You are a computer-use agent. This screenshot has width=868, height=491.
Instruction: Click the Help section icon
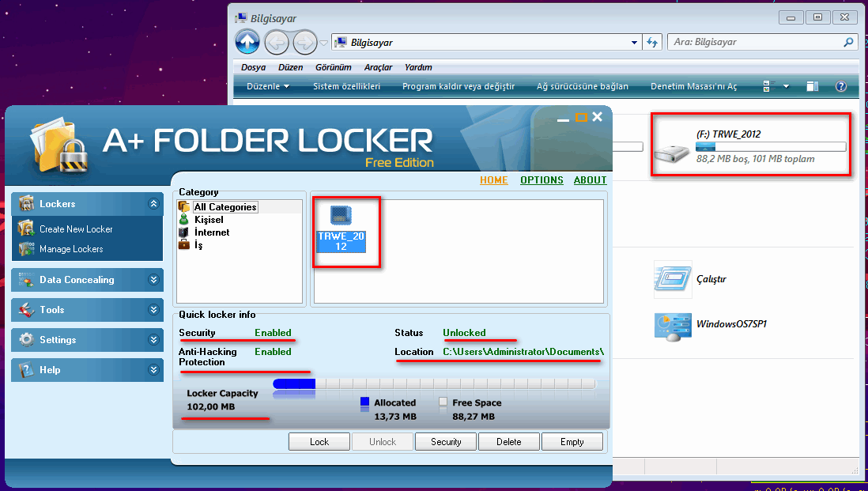[x=26, y=369]
